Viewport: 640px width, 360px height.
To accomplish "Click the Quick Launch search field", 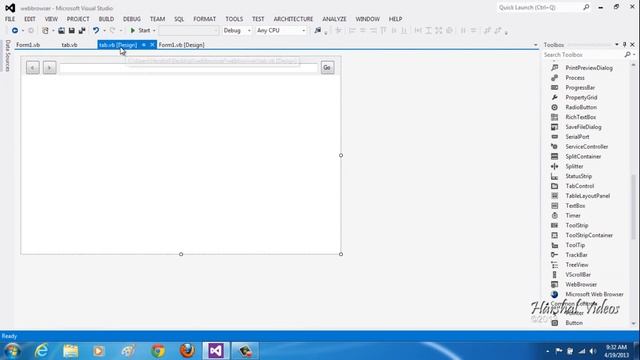I will [544, 7].
